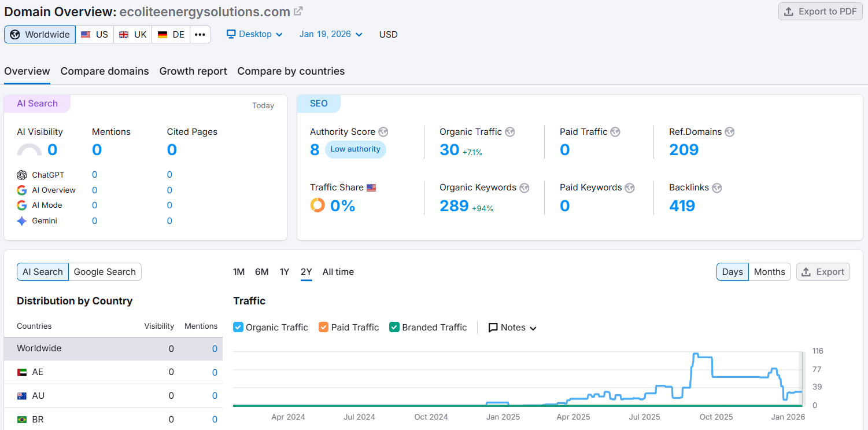Open the Growth report tab
Viewport: 868px width, 430px height.
(x=193, y=71)
